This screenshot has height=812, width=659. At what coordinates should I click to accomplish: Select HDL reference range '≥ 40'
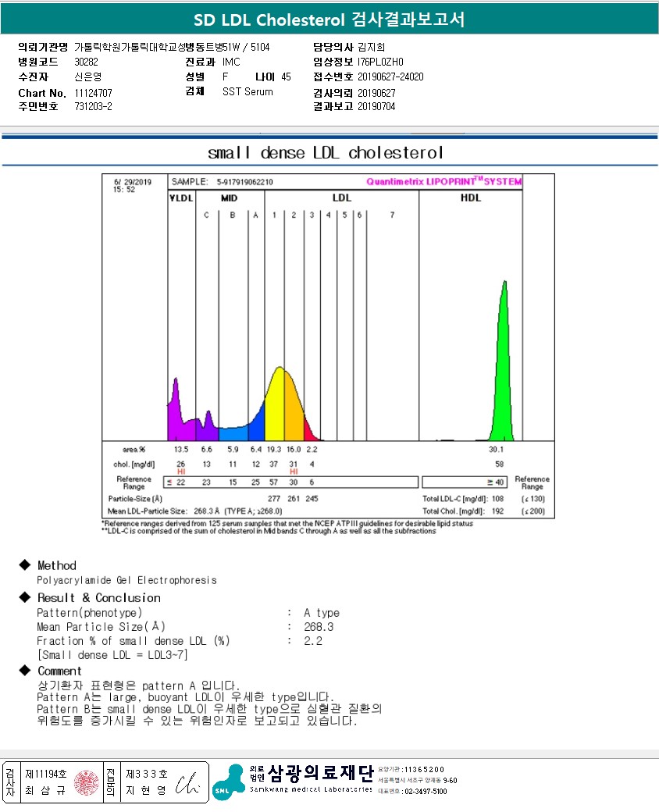pos(495,483)
